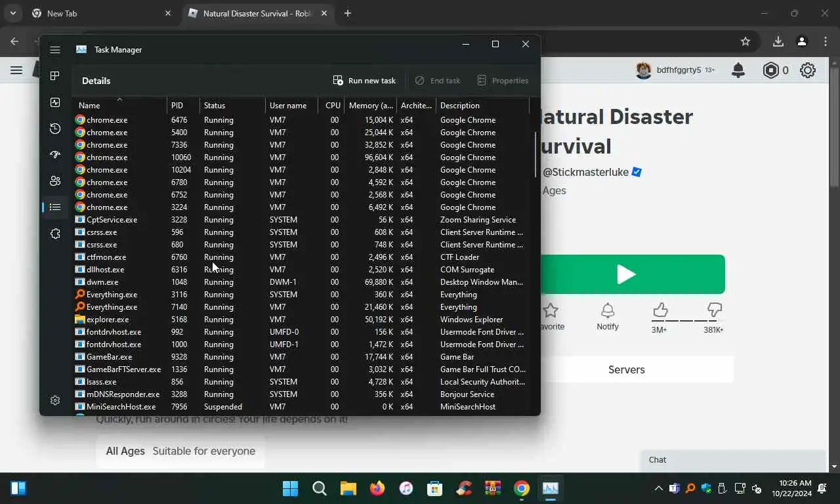Open taskbar Search icon
This screenshot has width=840, height=504.
click(320, 488)
